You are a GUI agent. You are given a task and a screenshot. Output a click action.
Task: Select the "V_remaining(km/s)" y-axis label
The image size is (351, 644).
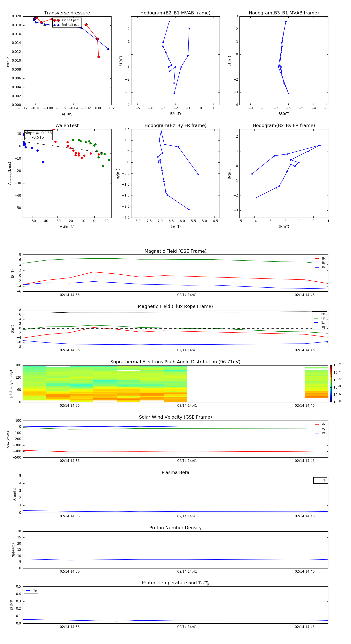tap(10, 173)
